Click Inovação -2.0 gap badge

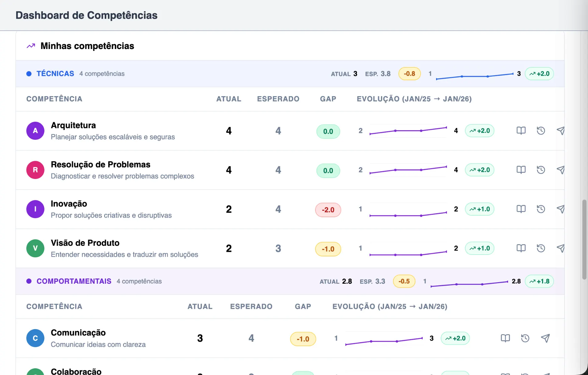point(328,210)
